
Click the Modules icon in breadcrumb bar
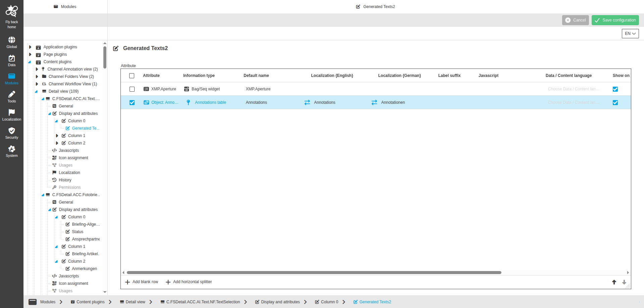(33, 302)
